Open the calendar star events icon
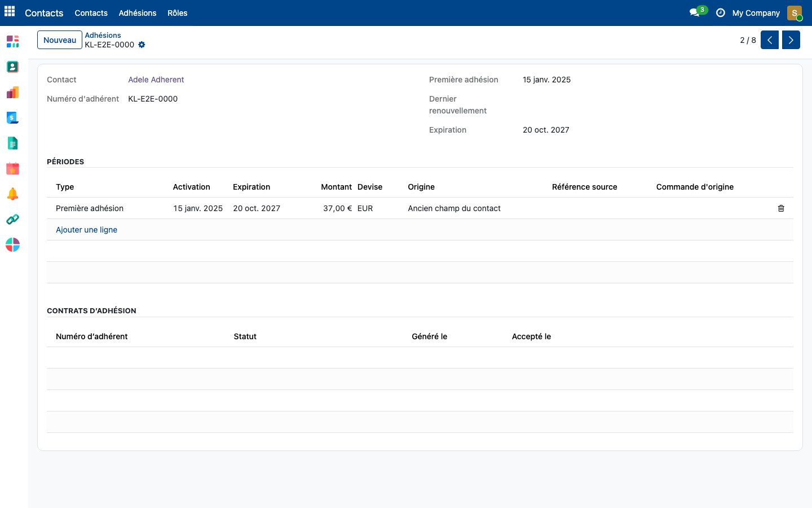 (12, 168)
